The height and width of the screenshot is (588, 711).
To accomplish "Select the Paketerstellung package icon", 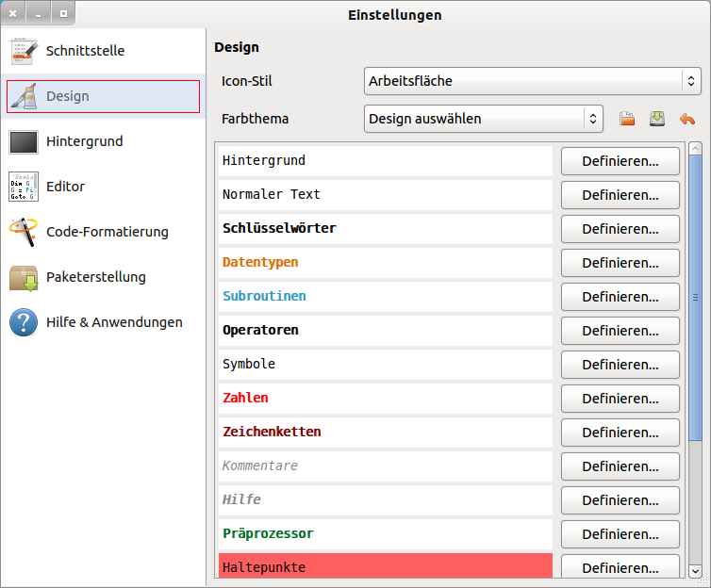I will tap(24, 277).
